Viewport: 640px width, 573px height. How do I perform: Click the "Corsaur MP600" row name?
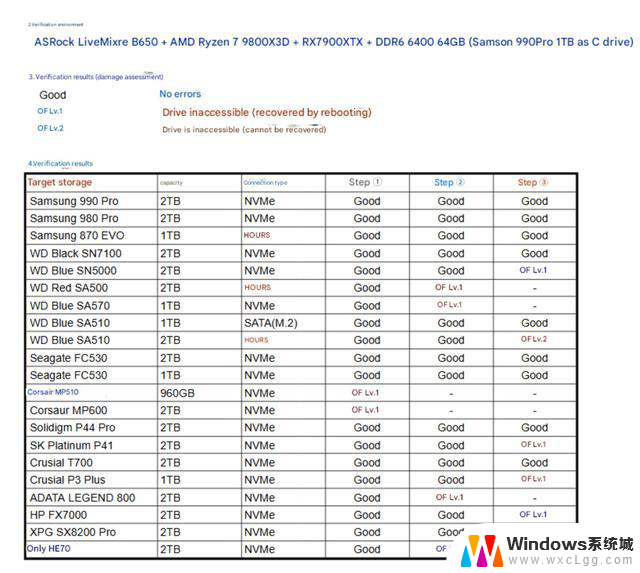(68, 410)
